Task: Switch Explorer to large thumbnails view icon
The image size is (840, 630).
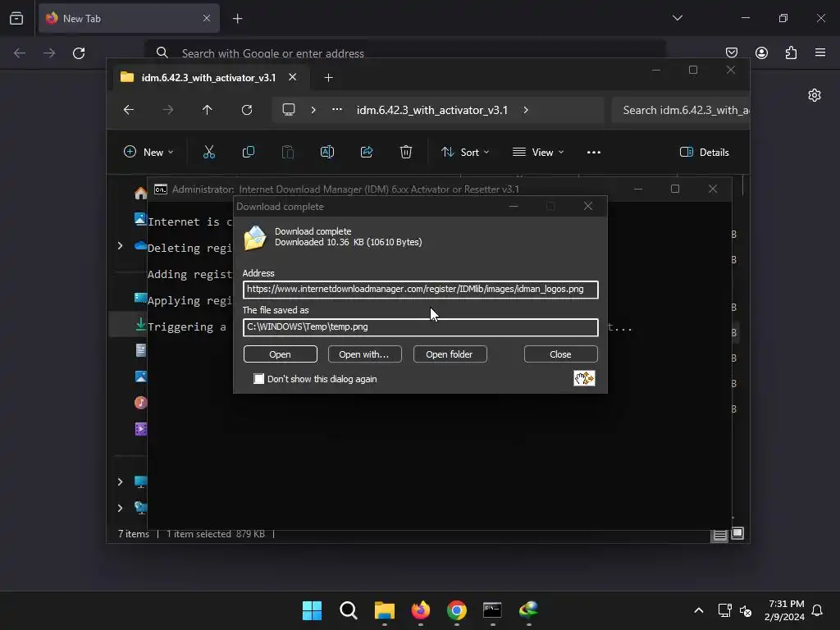Action: tap(737, 533)
